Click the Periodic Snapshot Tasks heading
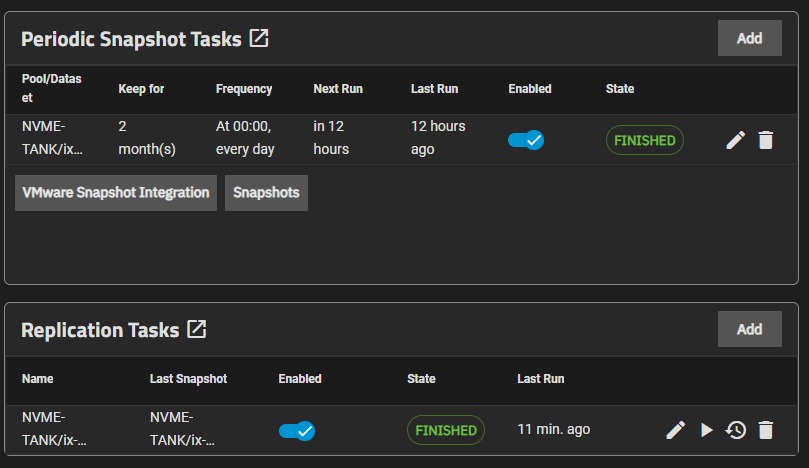Image resolution: width=809 pixels, height=468 pixels. [x=131, y=39]
